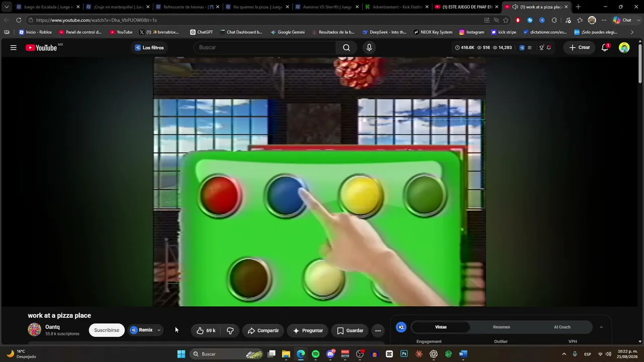644x362 pixels.
Task: Open the Instagram bookmark
Action: coord(471,32)
